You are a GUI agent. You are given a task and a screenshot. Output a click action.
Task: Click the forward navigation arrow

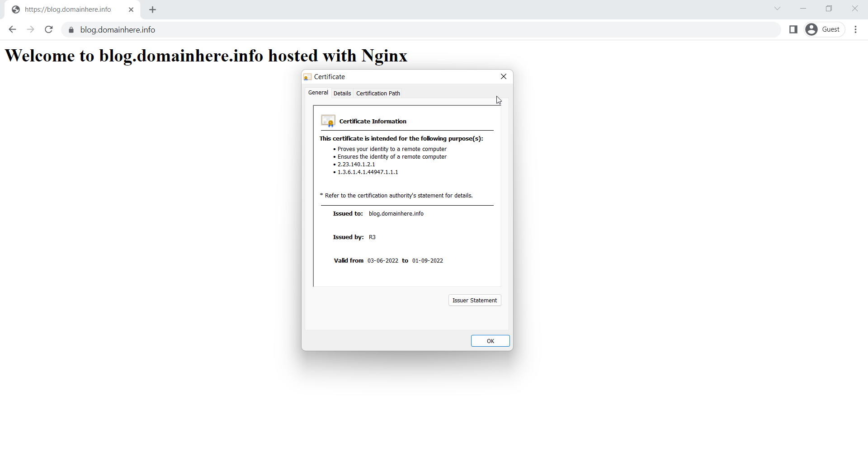click(x=30, y=29)
